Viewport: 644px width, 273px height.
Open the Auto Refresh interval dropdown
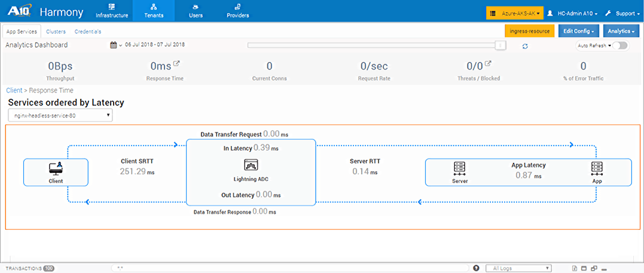click(594, 45)
